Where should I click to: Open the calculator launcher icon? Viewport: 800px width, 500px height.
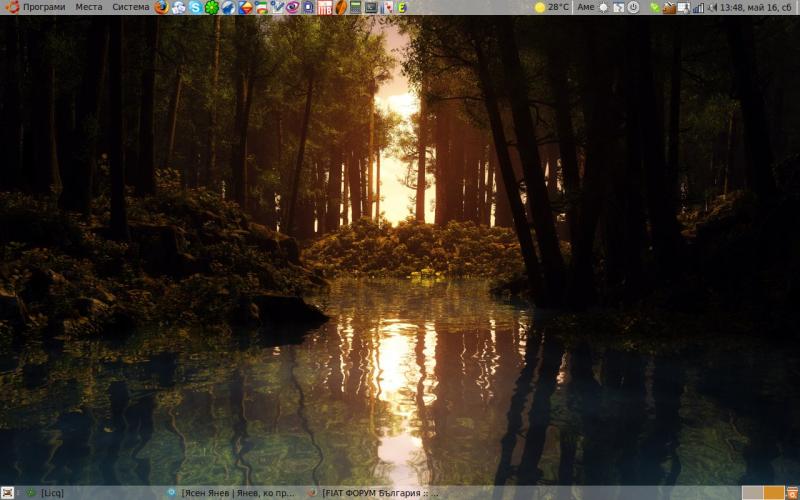(x=355, y=7)
